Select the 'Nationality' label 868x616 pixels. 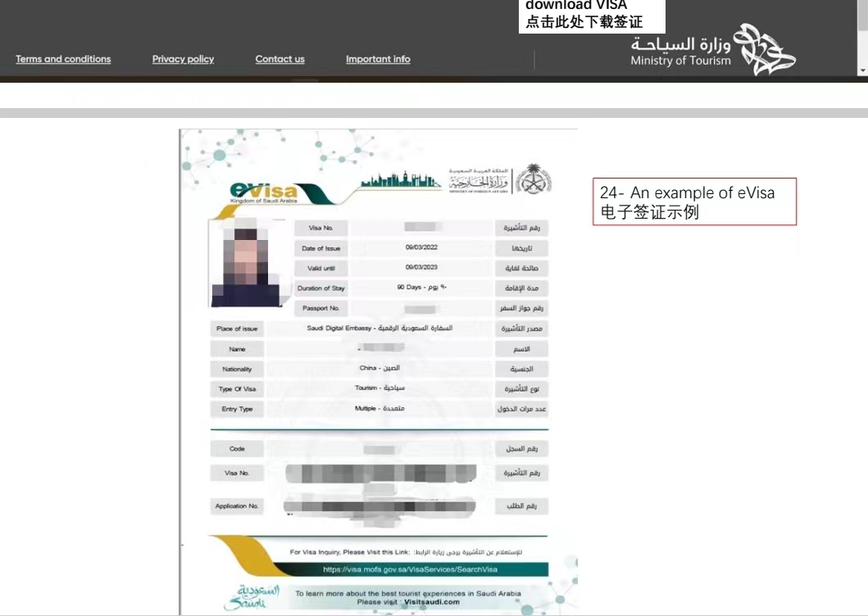(x=237, y=369)
